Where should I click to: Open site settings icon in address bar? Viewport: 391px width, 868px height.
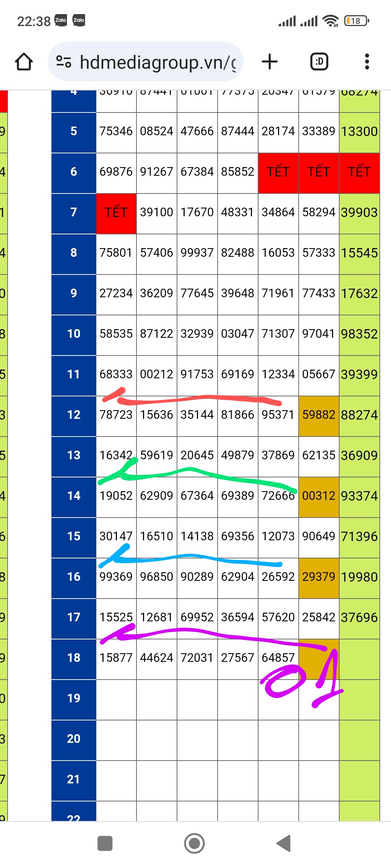64,62
